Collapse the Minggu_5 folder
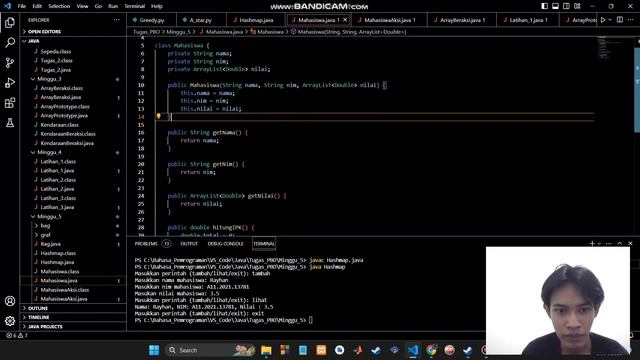The width and height of the screenshot is (640, 360). 49,216
